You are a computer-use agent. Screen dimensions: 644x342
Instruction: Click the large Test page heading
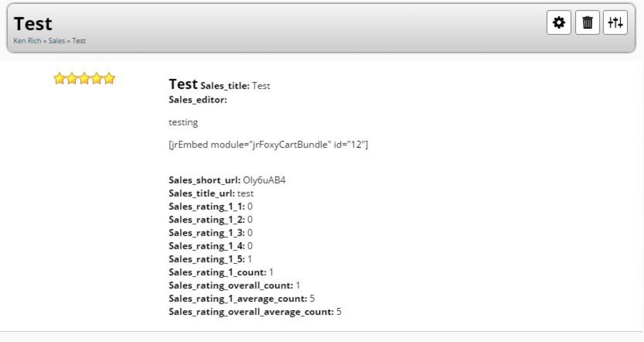(33, 24)
